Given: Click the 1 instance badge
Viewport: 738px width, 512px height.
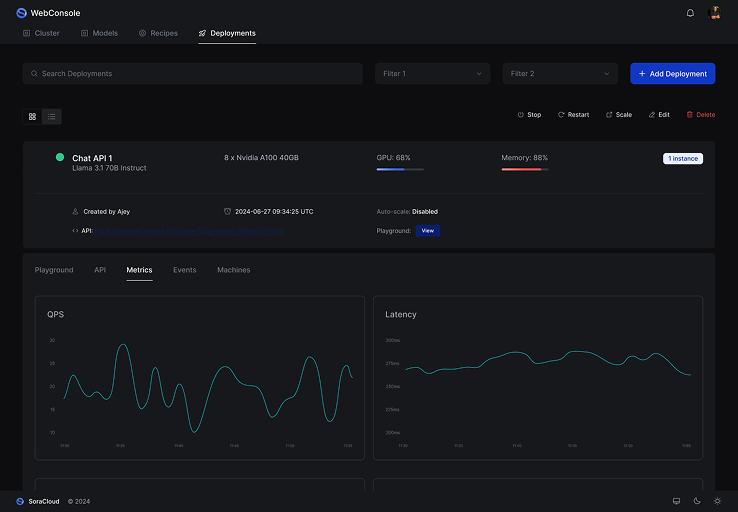Looking at the screenshot, I should [x=683, y=159].
